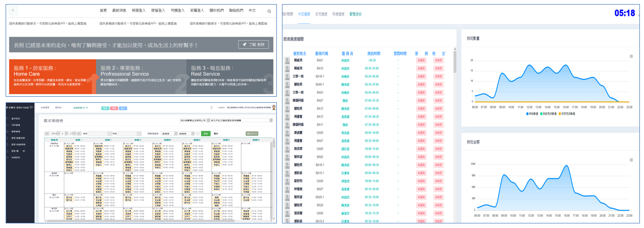The image size is (644, 228).
Task: Open the year 2021 dropdown
Action: click(54, 133)
